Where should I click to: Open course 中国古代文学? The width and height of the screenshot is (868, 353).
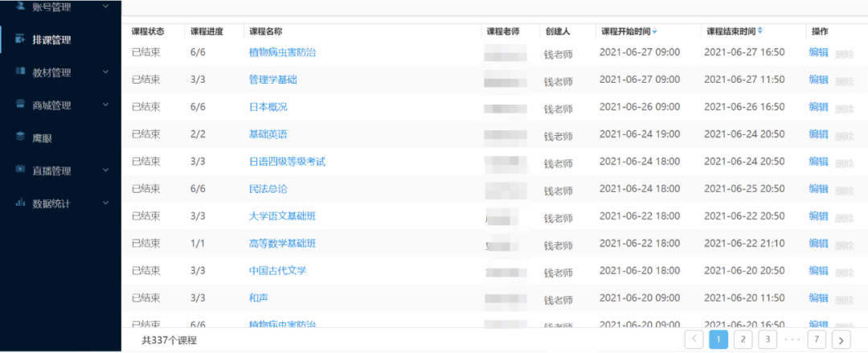click(278, 270)
